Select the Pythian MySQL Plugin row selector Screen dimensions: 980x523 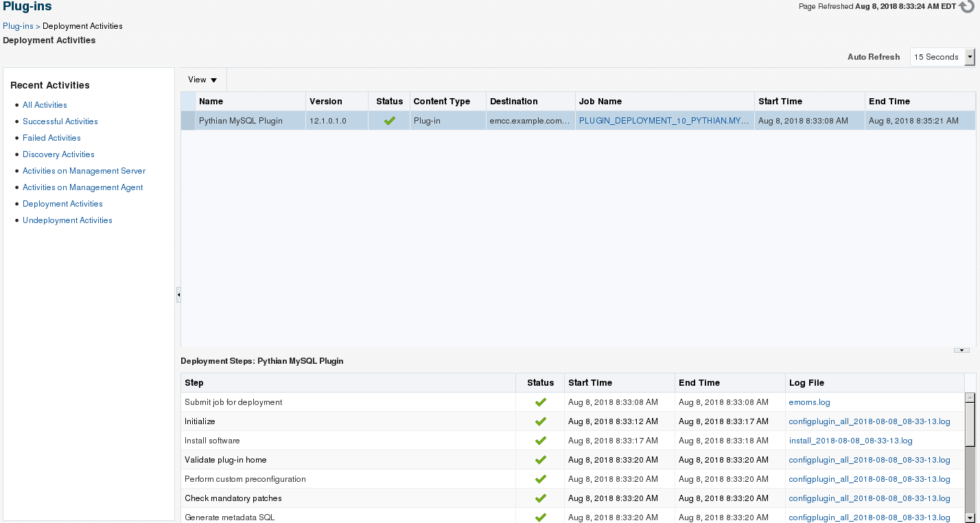click(188, 121)
